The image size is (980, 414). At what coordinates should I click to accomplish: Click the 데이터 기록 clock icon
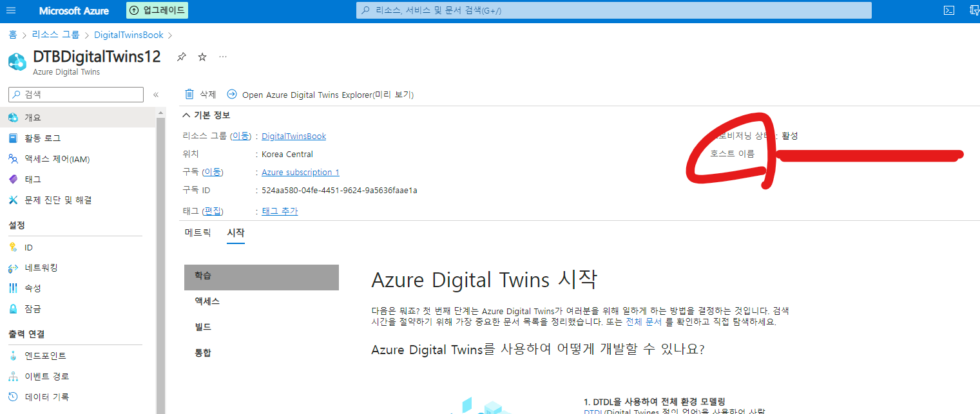click(13, 397)
